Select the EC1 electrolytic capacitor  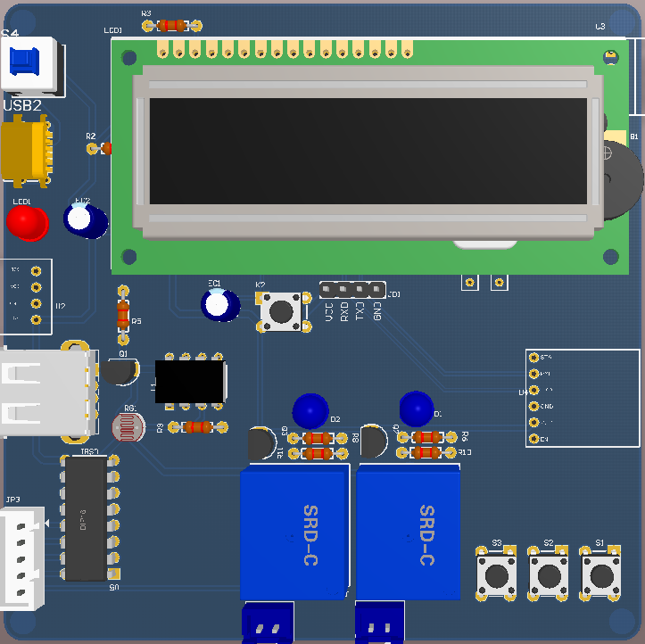coord(219,304)
